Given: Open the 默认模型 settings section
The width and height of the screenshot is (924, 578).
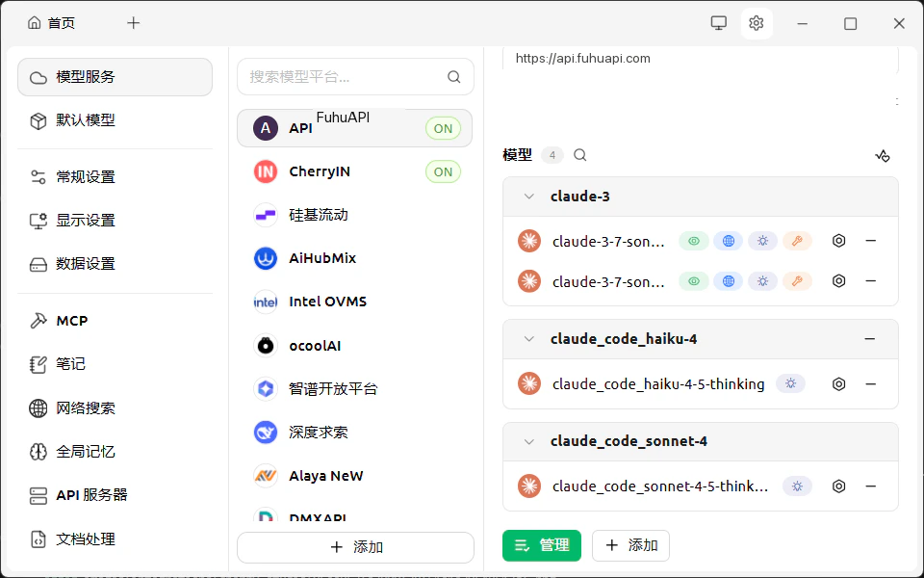Looking at the screenshot, I should (x=115, y=120).
